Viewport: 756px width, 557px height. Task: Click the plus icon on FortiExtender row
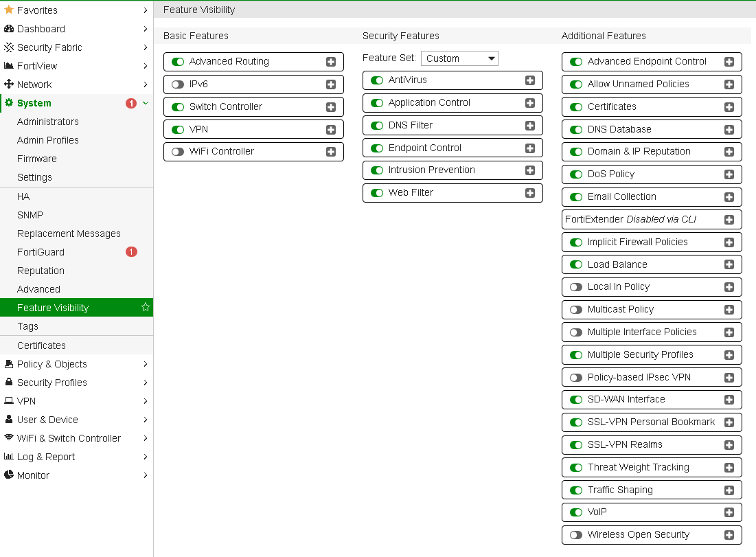[x=729, y=220]
